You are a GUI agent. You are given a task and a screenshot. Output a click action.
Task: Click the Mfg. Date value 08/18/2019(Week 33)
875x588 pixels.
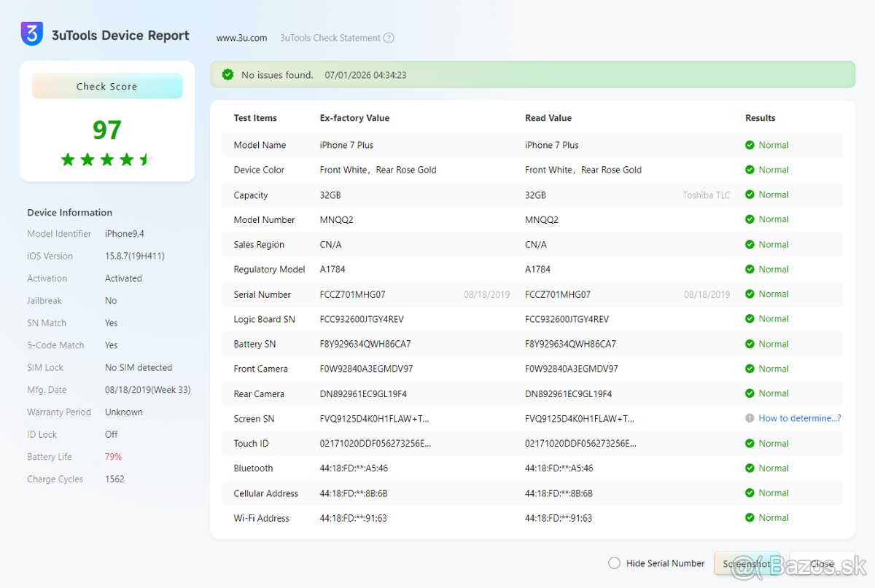coord(148,390)
